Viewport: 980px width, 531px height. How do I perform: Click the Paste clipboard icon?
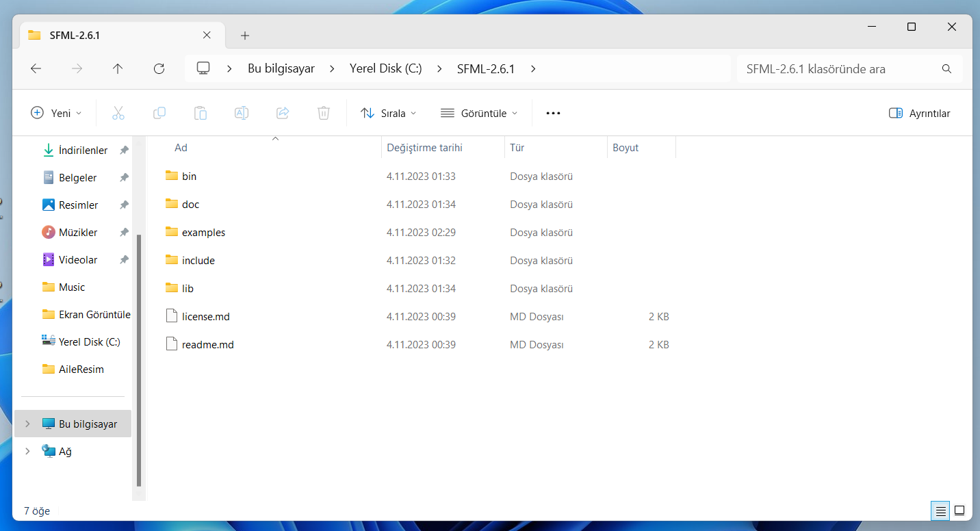(201, 113)
